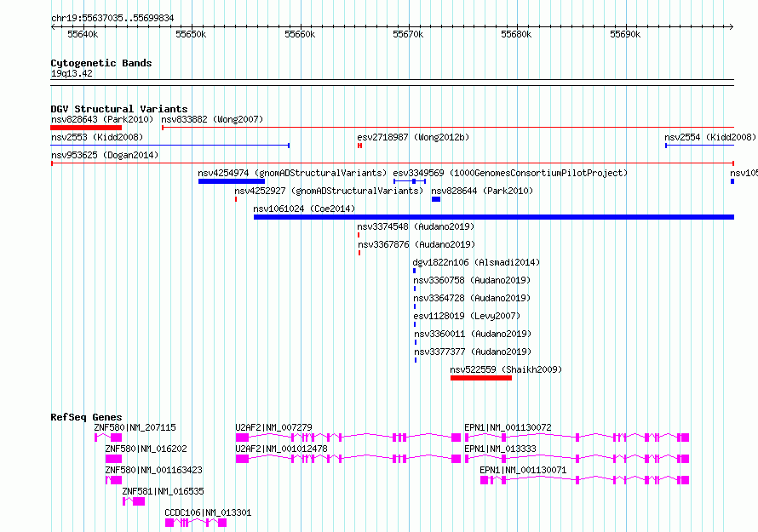The width and height of the screenshot is (758, 532).
Task: Open nsv3364728 (Audano2019) variant label
Action: (x=472, y=298)
